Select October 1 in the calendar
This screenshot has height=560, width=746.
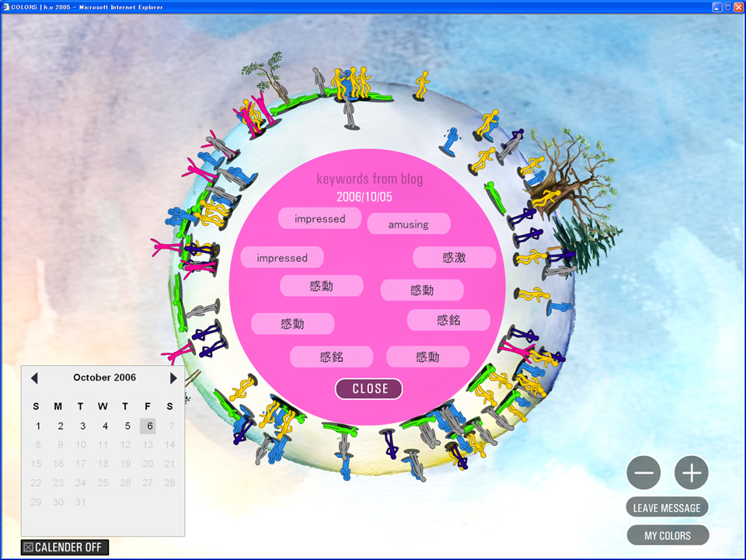(38, 426)
